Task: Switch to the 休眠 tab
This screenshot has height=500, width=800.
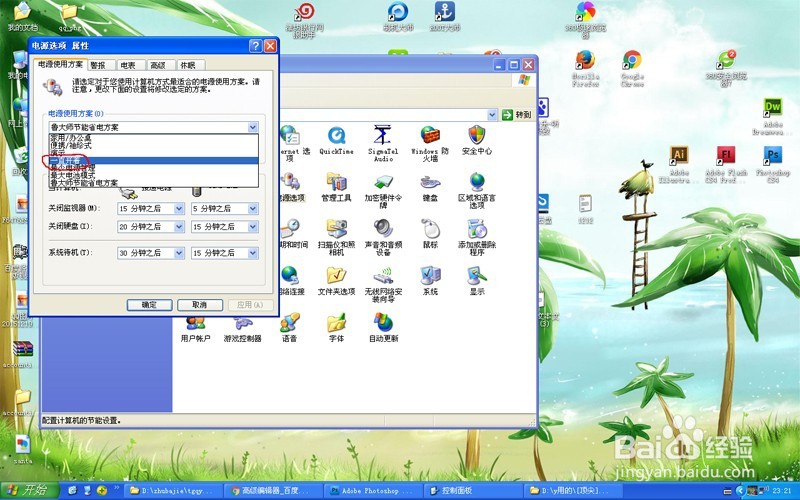Action: click(x=188, y=65)
